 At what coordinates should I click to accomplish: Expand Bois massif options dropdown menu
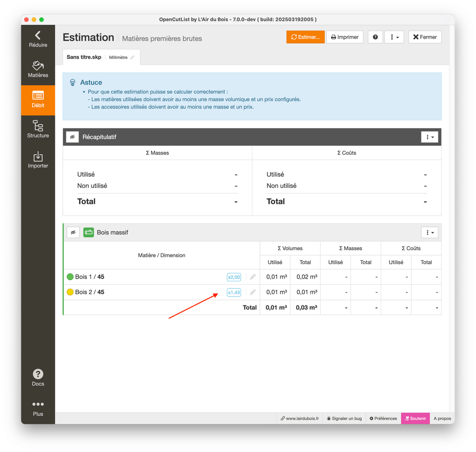click(430, 233)
